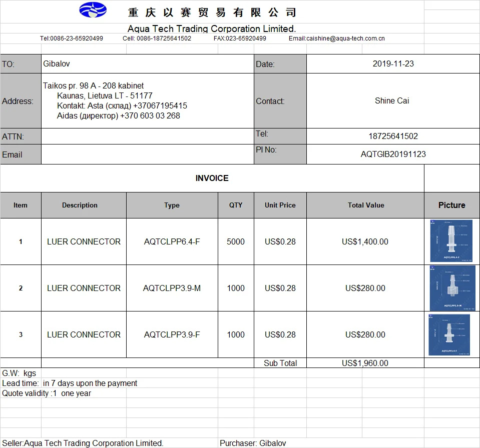The image size is (480, 448).
Task: Select item number 3 cell
Action: tap(21, 334)
